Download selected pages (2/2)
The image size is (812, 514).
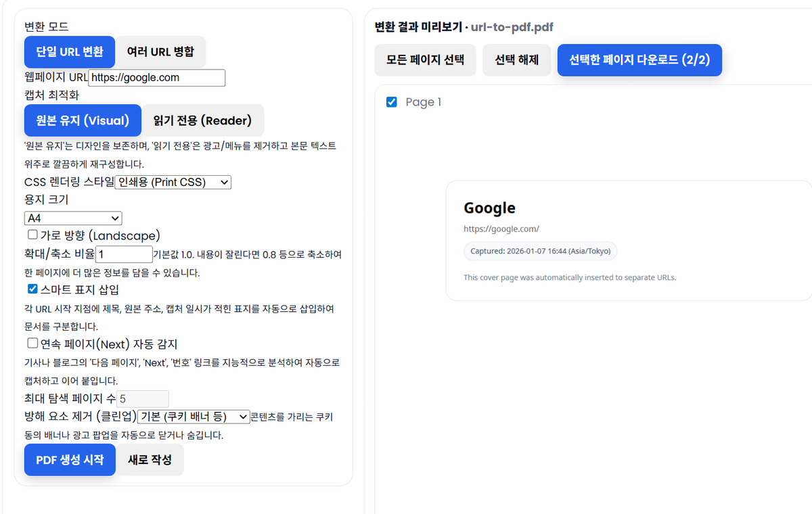coord(639,60)
